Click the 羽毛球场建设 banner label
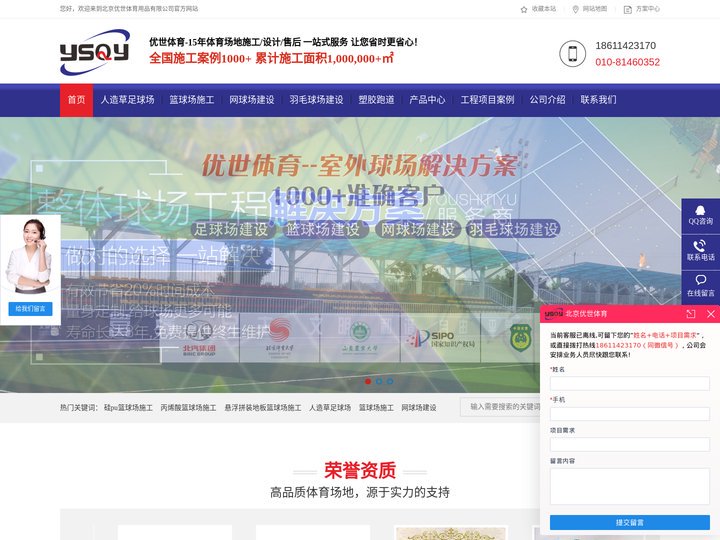This screenshot has width=720, height=540. pyautogui.click(x=513, y=229)
